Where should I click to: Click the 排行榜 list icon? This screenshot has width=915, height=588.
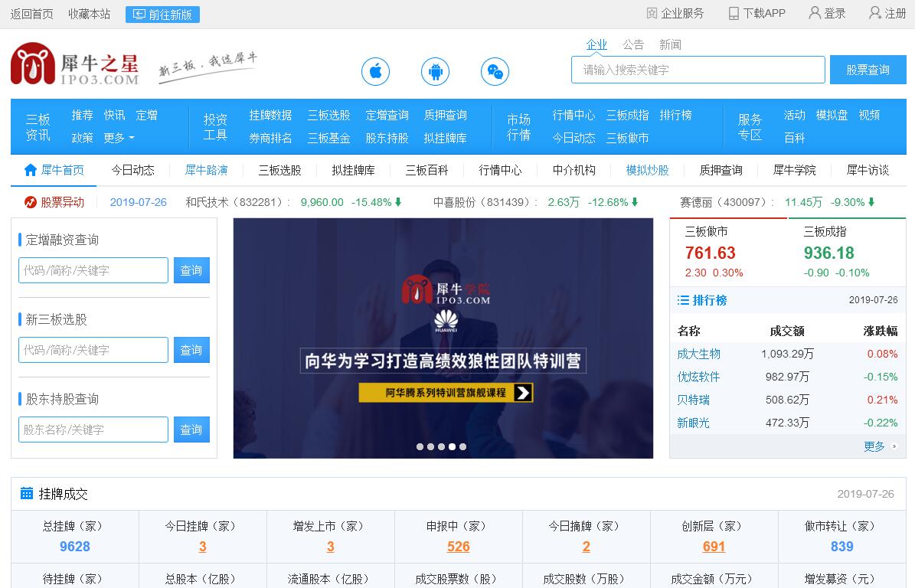tap(683, 300)
